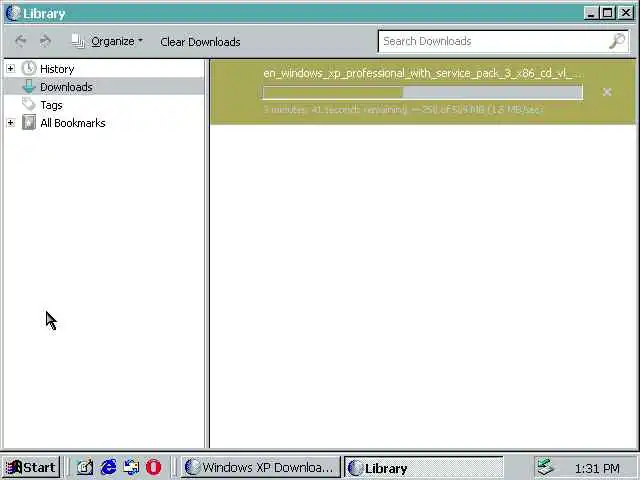Click the third quick launch icon with arrows
640x480 pixels.
[131, 467]
